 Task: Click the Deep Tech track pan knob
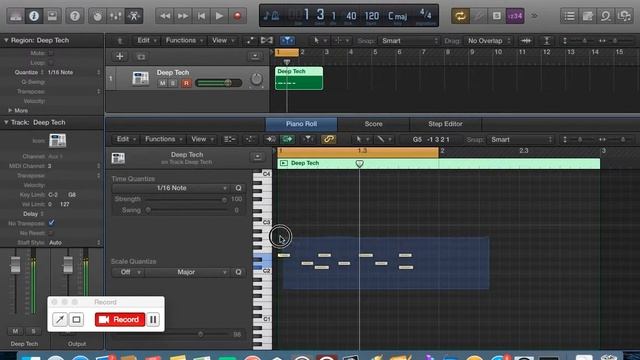tap(256, 79)
